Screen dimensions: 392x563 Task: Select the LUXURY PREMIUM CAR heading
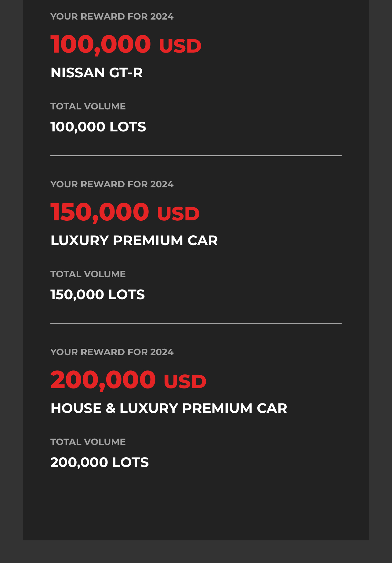[134, 241]
